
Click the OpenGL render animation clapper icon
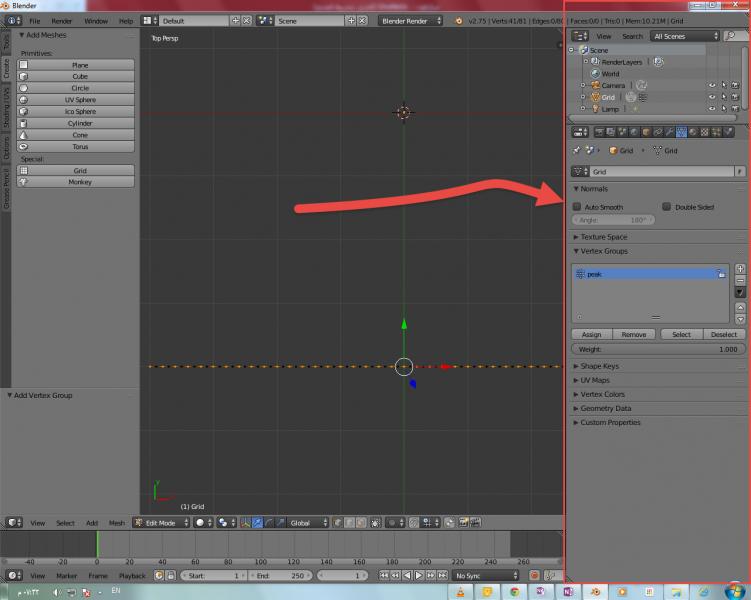(x=475, y=522)
